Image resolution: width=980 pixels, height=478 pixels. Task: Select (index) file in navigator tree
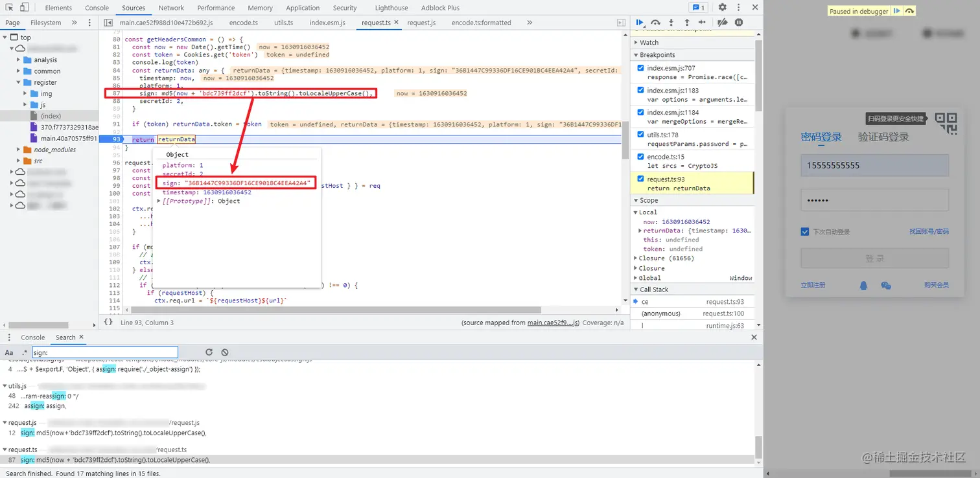coord(51,116)
